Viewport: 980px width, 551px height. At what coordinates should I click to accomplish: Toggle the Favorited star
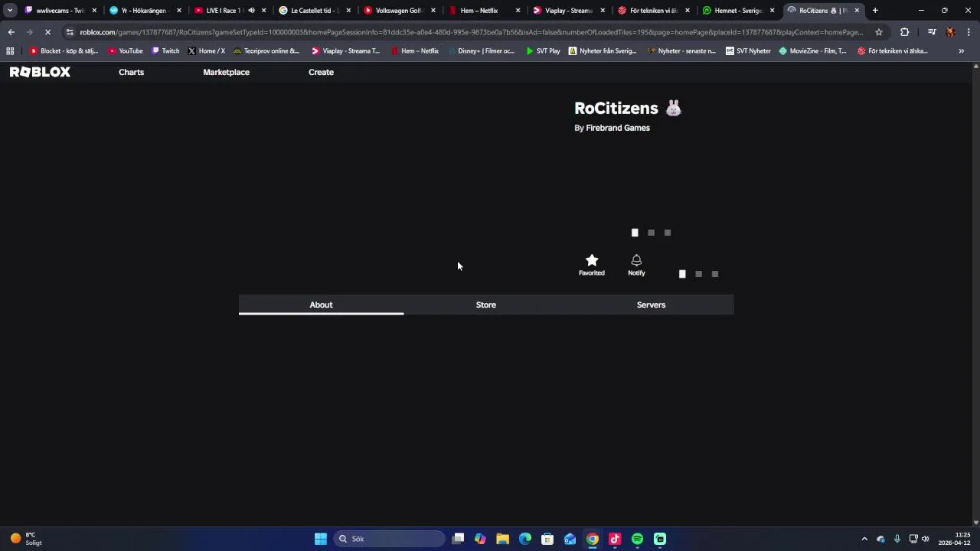pyautogui.click(x=591, y=265)
